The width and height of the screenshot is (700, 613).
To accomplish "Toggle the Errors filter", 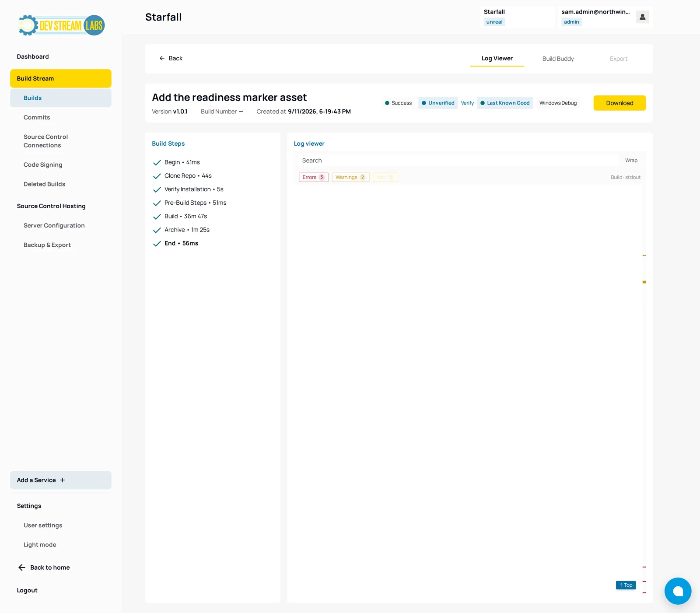I will (x=314, y=177).
